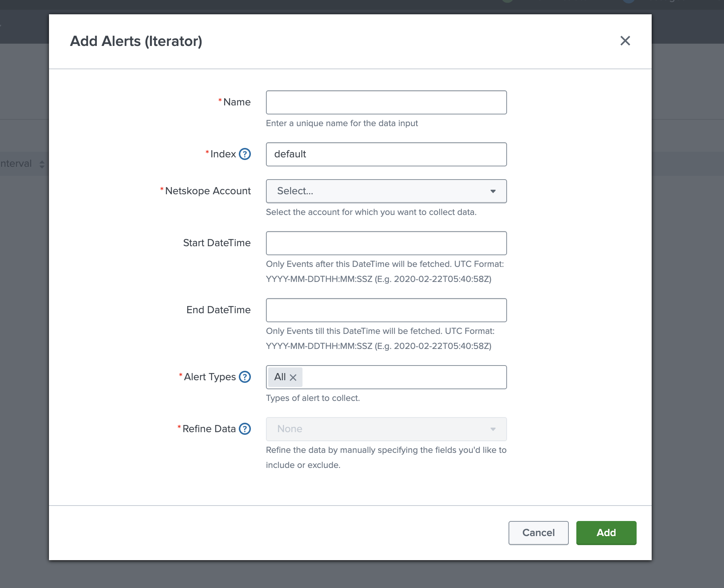724x588 pixels.
Task: Focus the Index field containing default
Action: [386, 154]
